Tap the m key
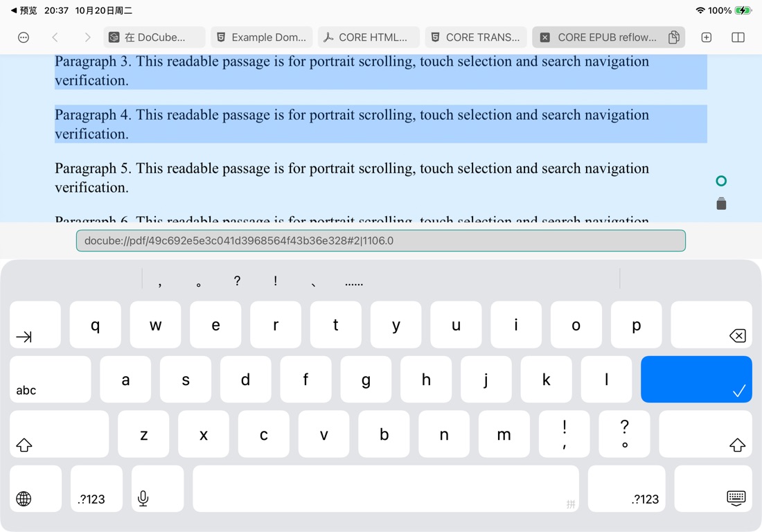Viewport: 762px width, 532px height. [504, 434]
